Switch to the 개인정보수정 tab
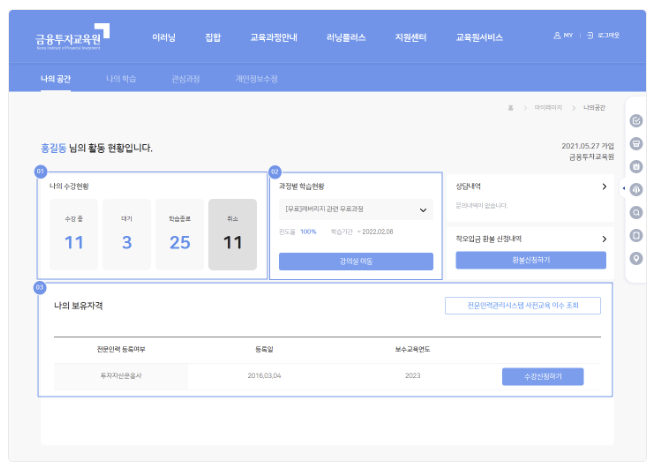655x469 pixels. point(256,79)
